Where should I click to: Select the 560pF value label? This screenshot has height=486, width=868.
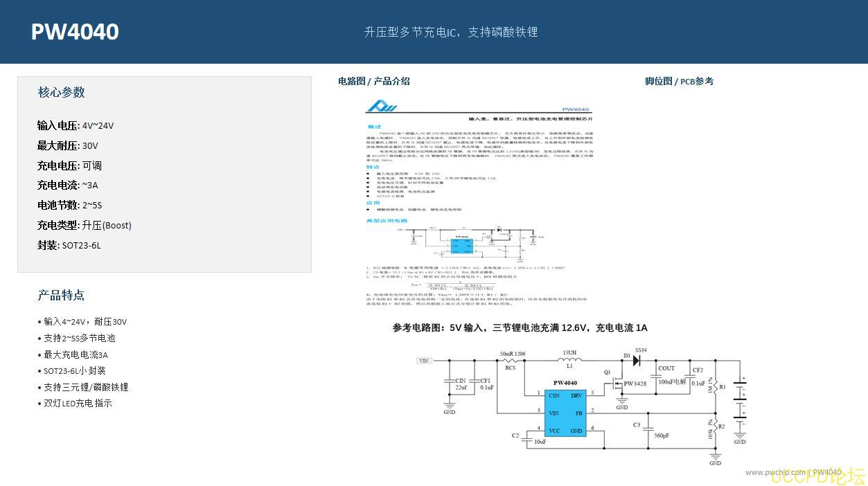tap(662, 436)
